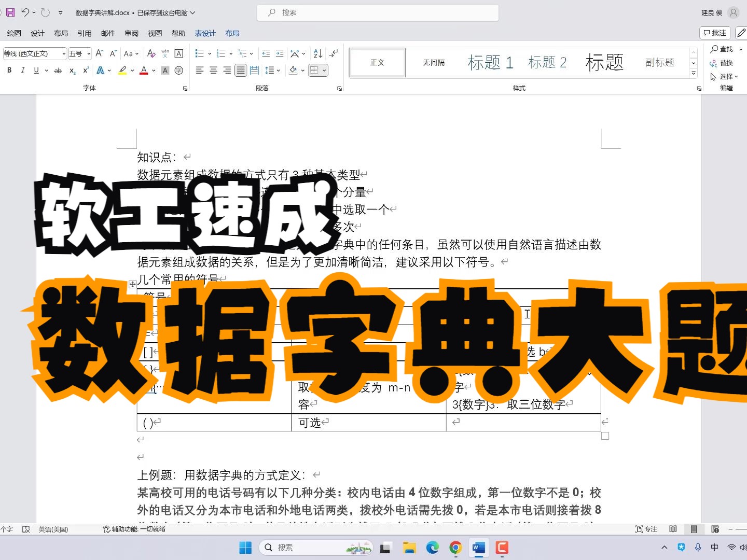Align text to the right

pyautogui.click(x=227, y=71)
